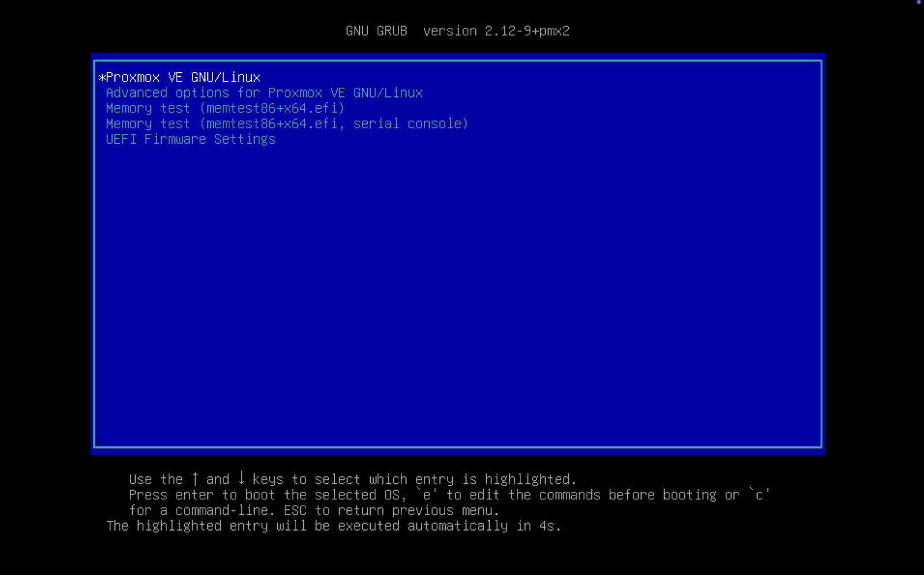Image resolution: width=924 pixels, height=575 pixels.
Task: Click the down arrow symbol in help text
Action: pyautogui.click(x=241, y=478)
